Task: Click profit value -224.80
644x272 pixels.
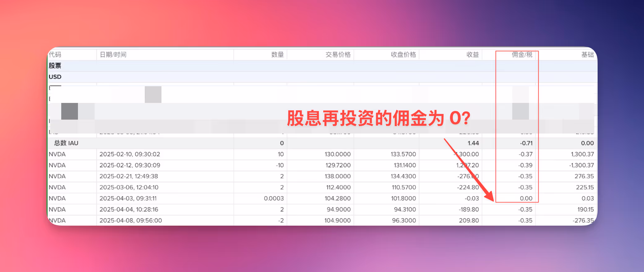Action: 469,188
